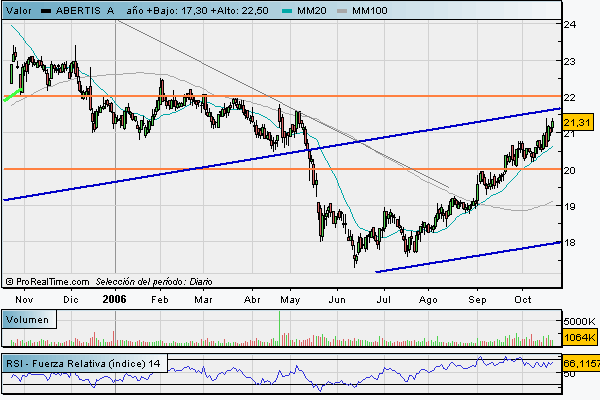Click the 2006 year label

click(x=114, y=299)
